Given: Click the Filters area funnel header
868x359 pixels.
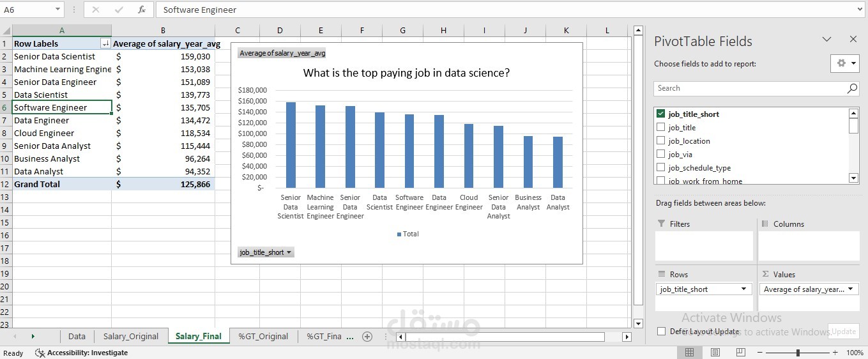Looking at the screenshot, I should [673, 224].
